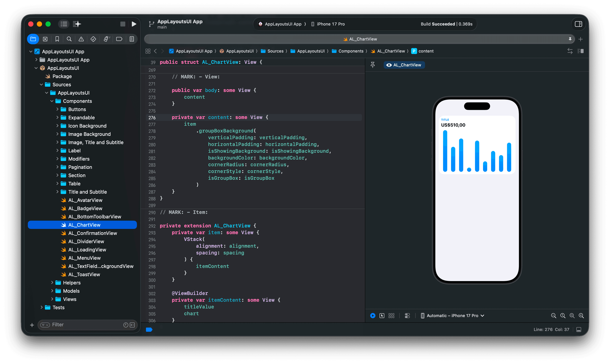Toggle the inspector panel visibility
Screen dimensions: 610x364
click(578, 24)
